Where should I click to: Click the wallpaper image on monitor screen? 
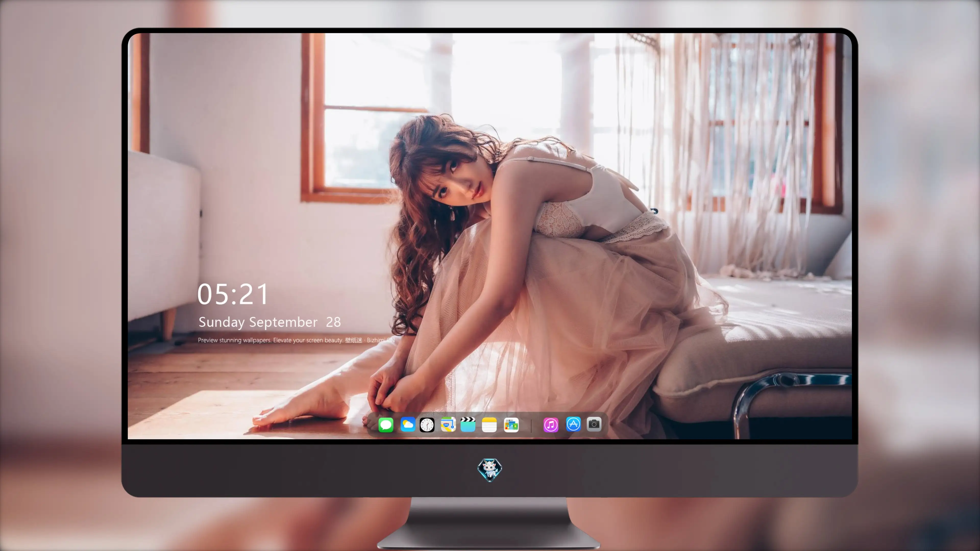[x=490, y=236]
